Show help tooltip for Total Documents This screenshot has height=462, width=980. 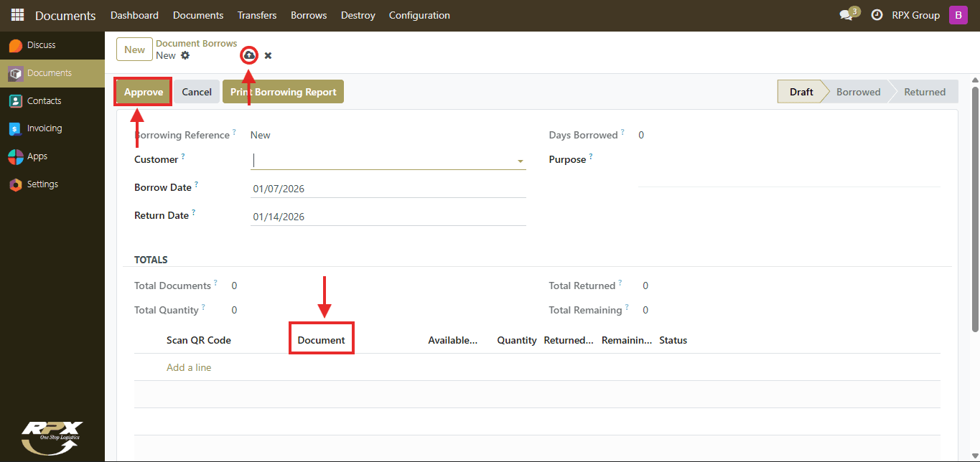coord(216,283)
